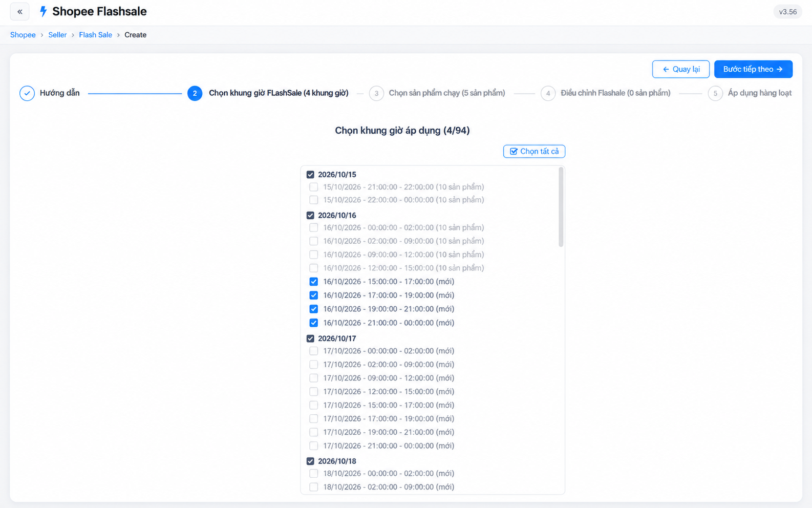
Task: Check 17/10/2026 02:00:00 - 09:00:00 slot
Action: click(x=314, y=365)
